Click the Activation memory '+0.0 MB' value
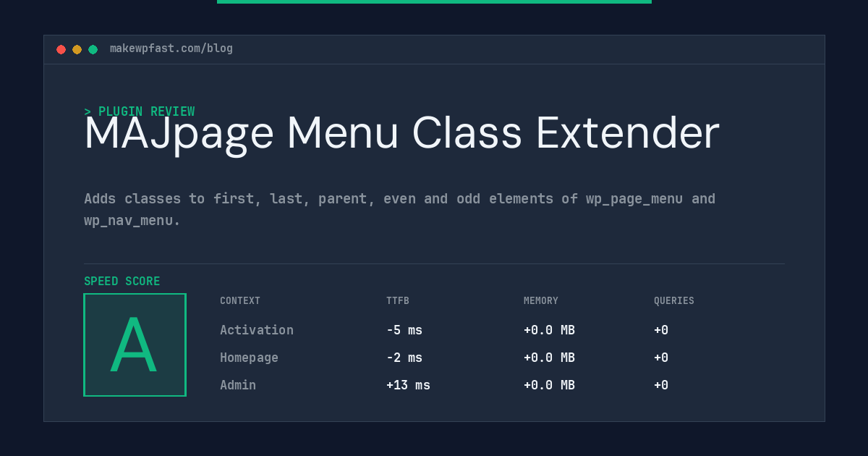The width and height of the screenshot is (868, 456). (549, 330)
